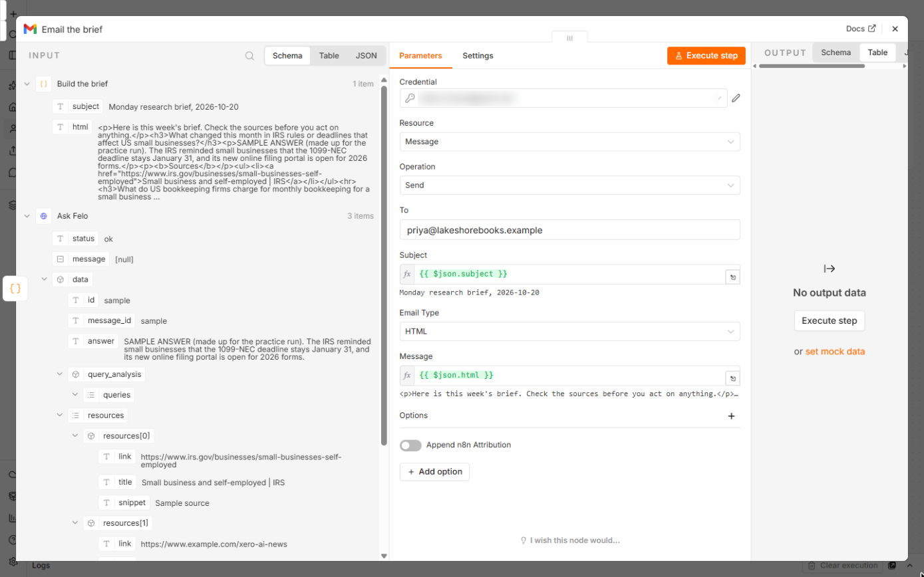
Task: Open the Email Type dropdown showing HTML
Action: tap(569, 331)
